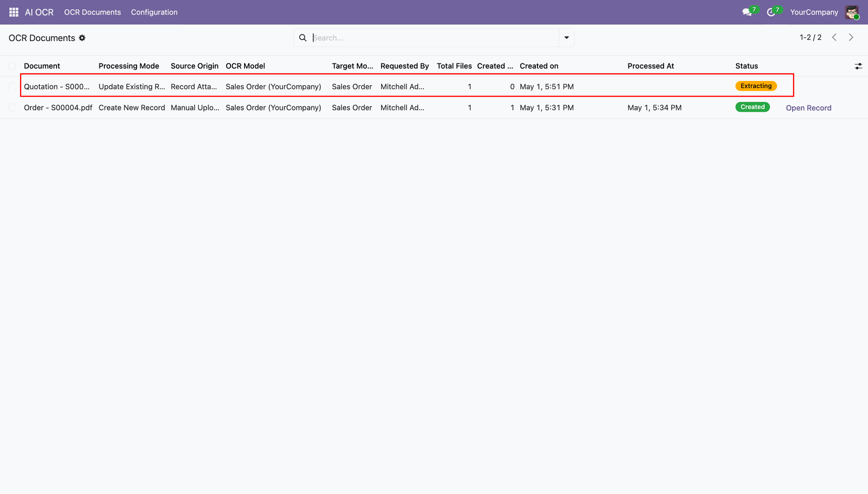Screen dimensions: 868x494
Task: Toggle the select-all header checkbox
Action: click(12, 66)
